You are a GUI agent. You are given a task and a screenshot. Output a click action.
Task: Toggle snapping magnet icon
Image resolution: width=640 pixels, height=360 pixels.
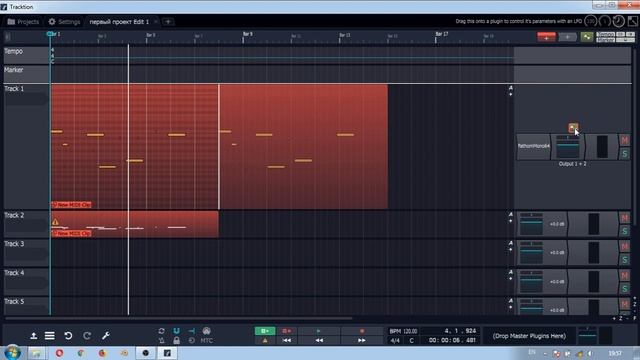tap(176, 331)
